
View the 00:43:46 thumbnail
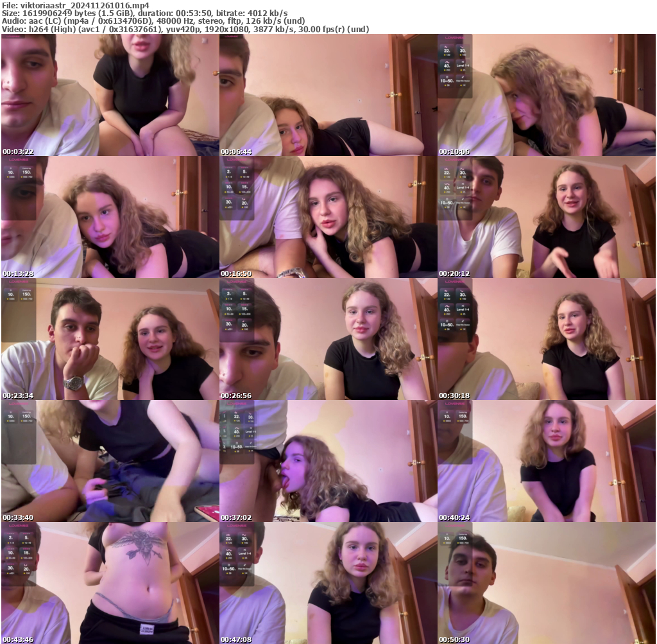tap(109, 581)
